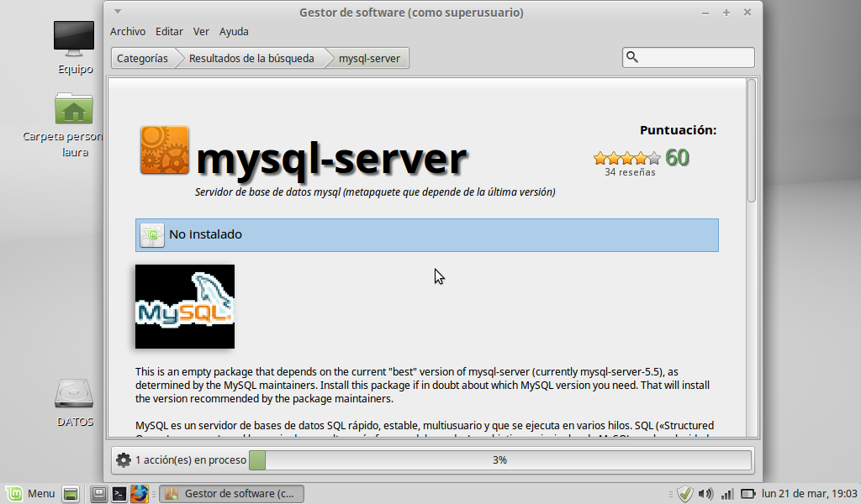Open the Linux Mint Menu button
This screenshot has width=861, height=504.
(30, 494)
